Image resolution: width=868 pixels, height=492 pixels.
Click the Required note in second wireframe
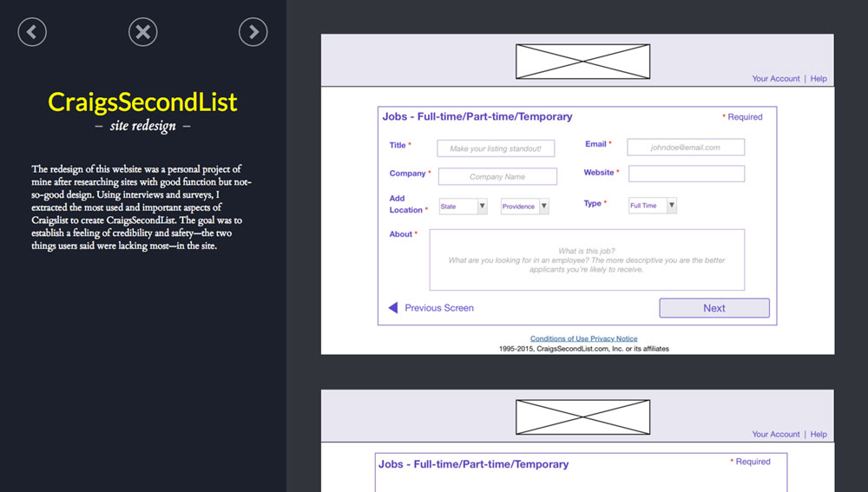pyautogui.click(x=750, y=462)
